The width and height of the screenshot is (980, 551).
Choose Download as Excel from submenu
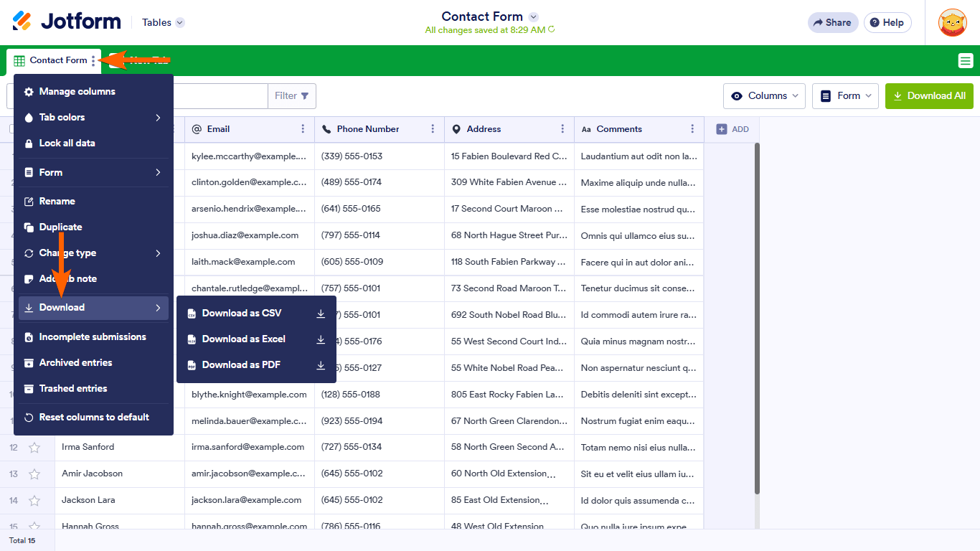243,339
